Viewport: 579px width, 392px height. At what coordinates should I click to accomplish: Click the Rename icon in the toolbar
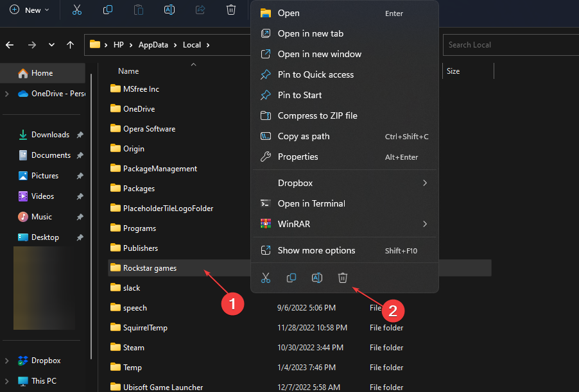tap(169, 10)
